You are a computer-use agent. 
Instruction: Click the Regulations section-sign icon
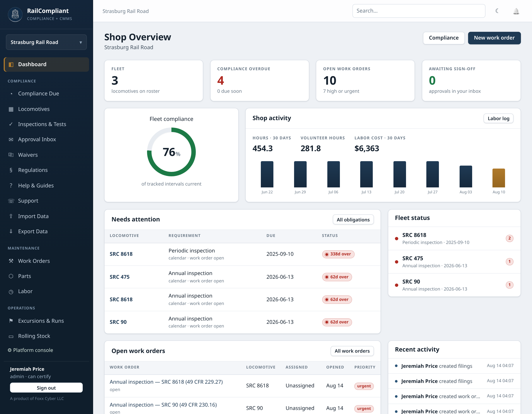point(11,170)
